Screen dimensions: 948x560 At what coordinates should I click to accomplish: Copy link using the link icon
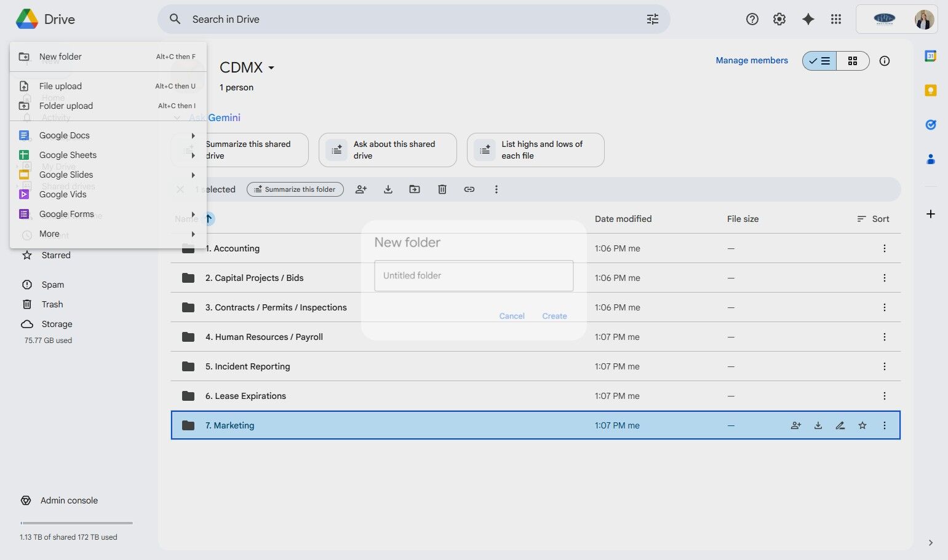point(469,189)
